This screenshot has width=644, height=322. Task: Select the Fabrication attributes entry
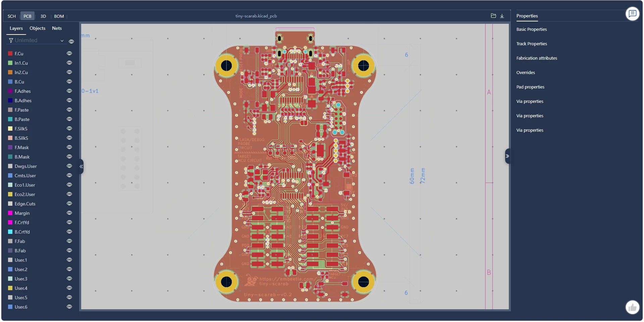537,58
